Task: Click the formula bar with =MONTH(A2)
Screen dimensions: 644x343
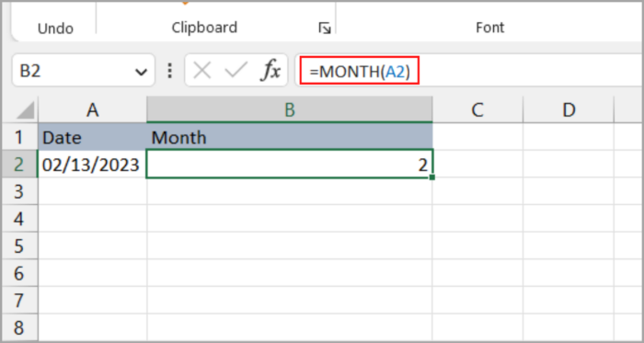Action: (469, 70)
